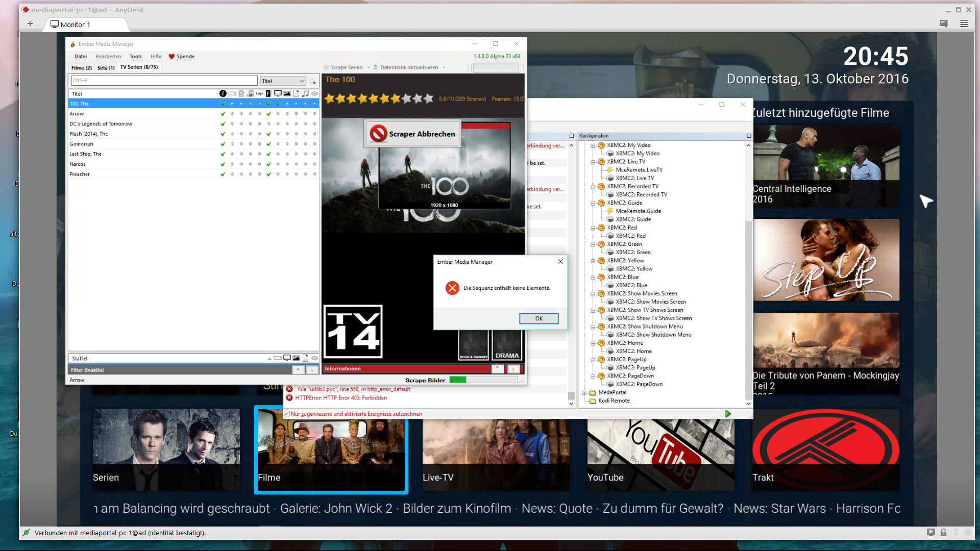This screenshot has width=980, height=551.
Task: Open the AnyDesk hamburger menu
Action: pyautogui.click(x=964, y=23)
